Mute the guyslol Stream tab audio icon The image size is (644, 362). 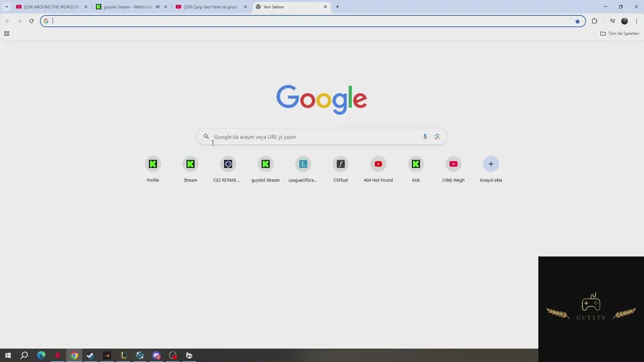pos(157,7)
